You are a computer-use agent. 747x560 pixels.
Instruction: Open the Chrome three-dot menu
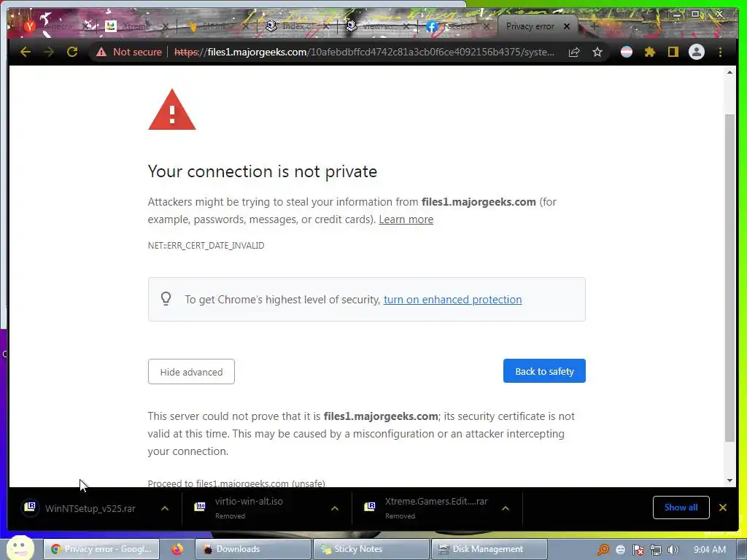point(720,52)
